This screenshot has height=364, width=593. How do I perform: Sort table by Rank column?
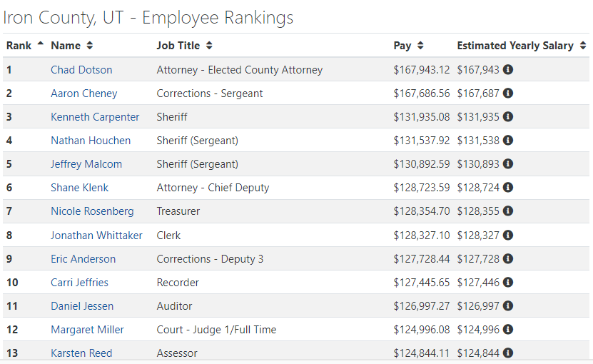pyautogui.click(x=24, y=46)
